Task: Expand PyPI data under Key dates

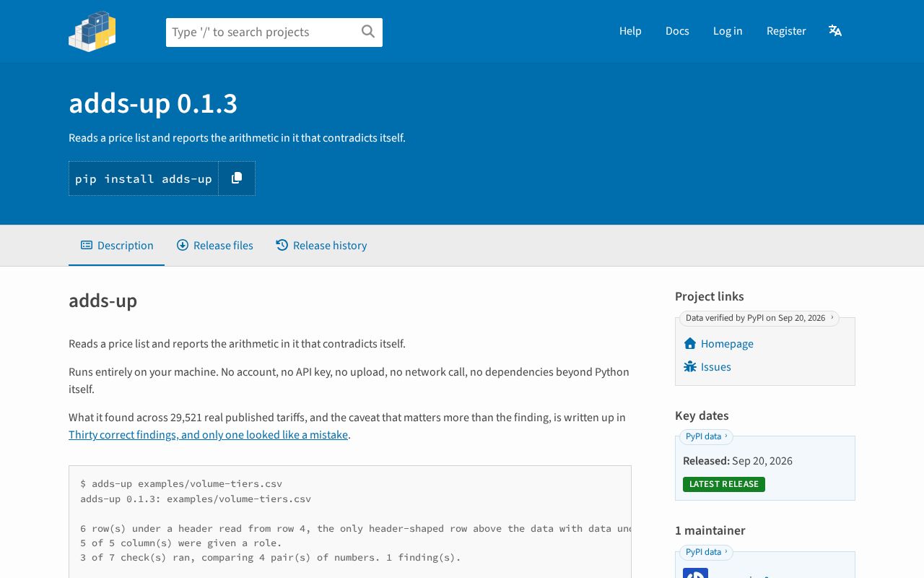Action: pyautogui.click(x=706, y=436)
